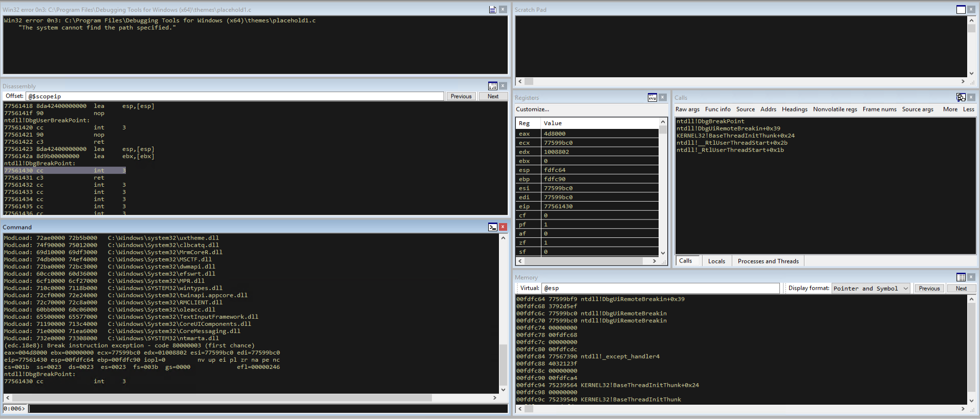Image resolution: width=980 pixels, height=419 pixels.
Task: Select ntdll!DbgBreakPoint call stack frame
Action: pos(710,121)
